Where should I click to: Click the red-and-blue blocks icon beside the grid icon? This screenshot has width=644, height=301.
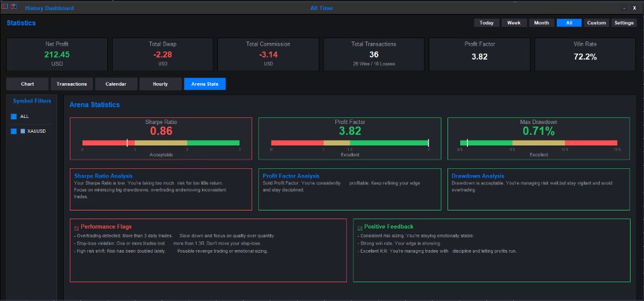tap(13, 6)
